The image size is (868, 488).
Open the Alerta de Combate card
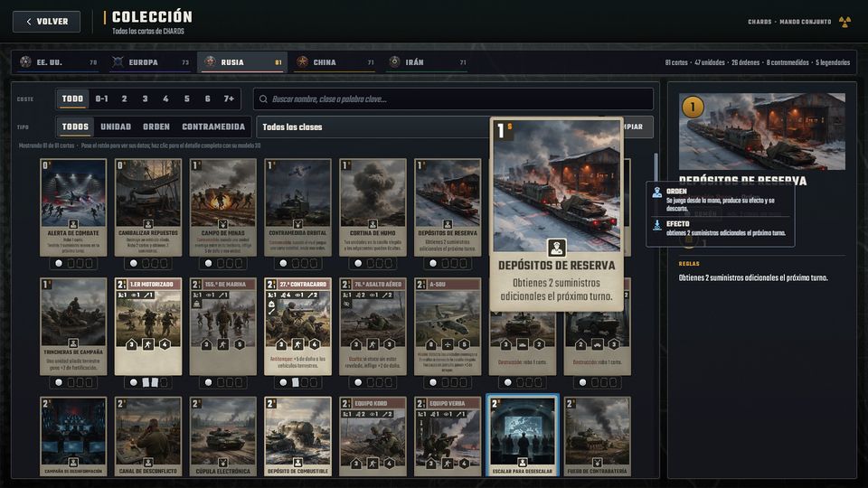[x=73, y=208]
